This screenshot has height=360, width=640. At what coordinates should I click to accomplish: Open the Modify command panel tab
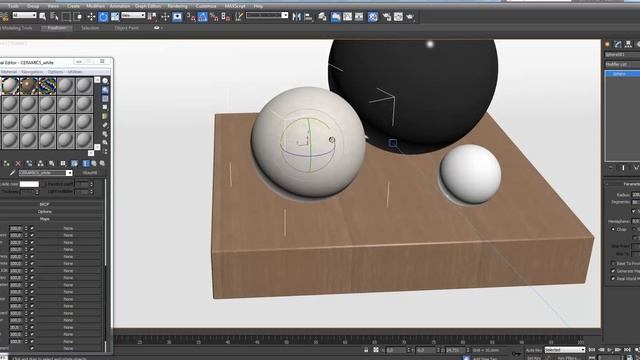tap(618, 44)
